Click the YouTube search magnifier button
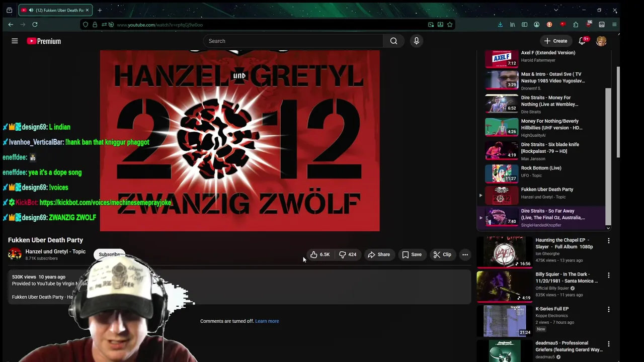 tap(393, 41)
